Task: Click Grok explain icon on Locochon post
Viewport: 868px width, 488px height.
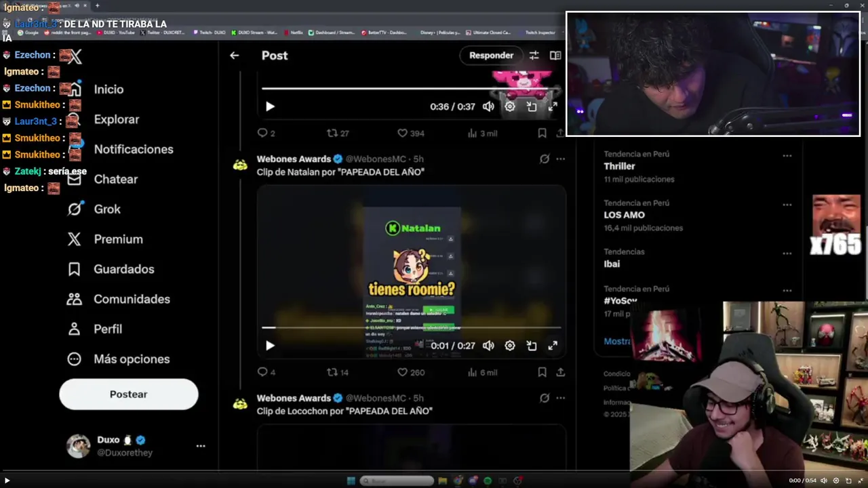Action: [x=544, y=399]
